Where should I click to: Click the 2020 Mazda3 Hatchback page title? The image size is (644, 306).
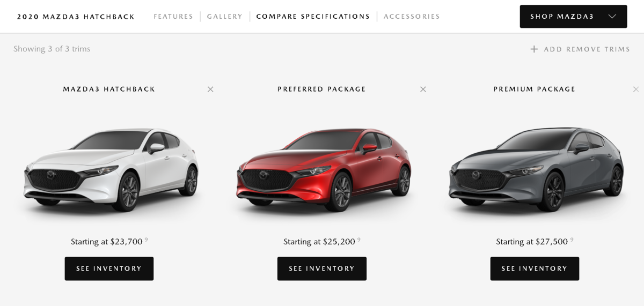76,17
